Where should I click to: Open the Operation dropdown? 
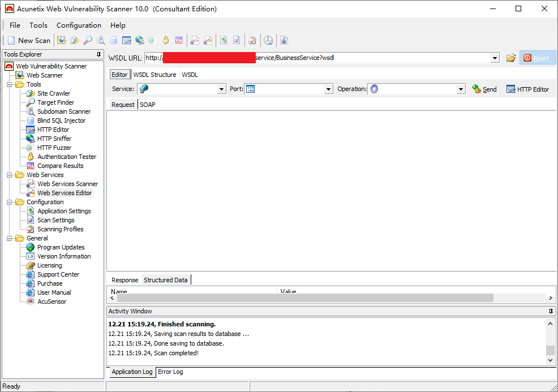(x=461, y=89)
